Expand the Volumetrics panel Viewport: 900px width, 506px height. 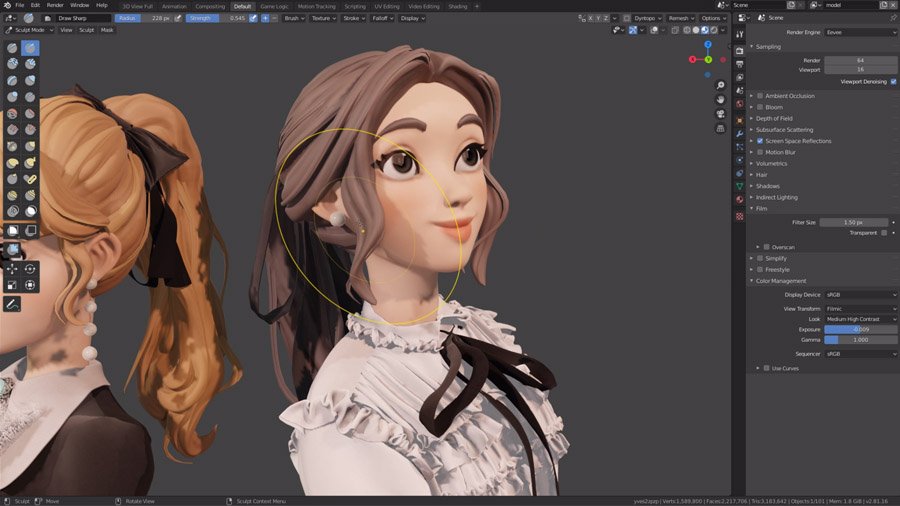(771, 164)
